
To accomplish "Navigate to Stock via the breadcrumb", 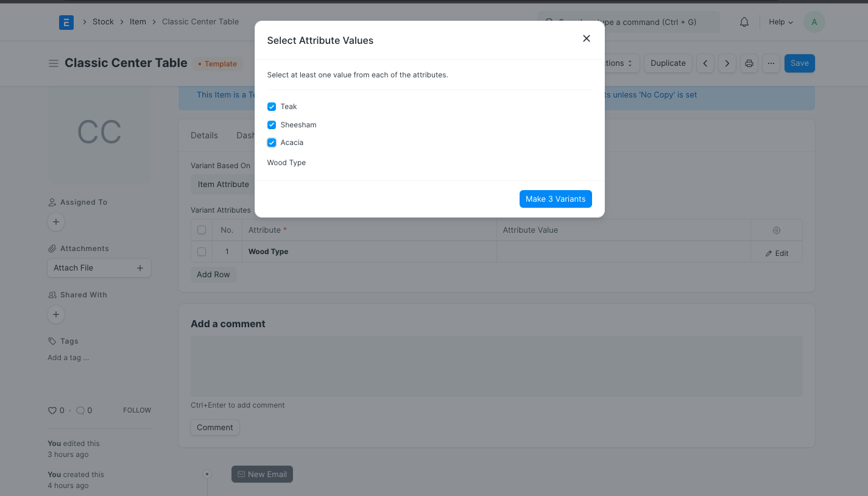I will [102, 21].
